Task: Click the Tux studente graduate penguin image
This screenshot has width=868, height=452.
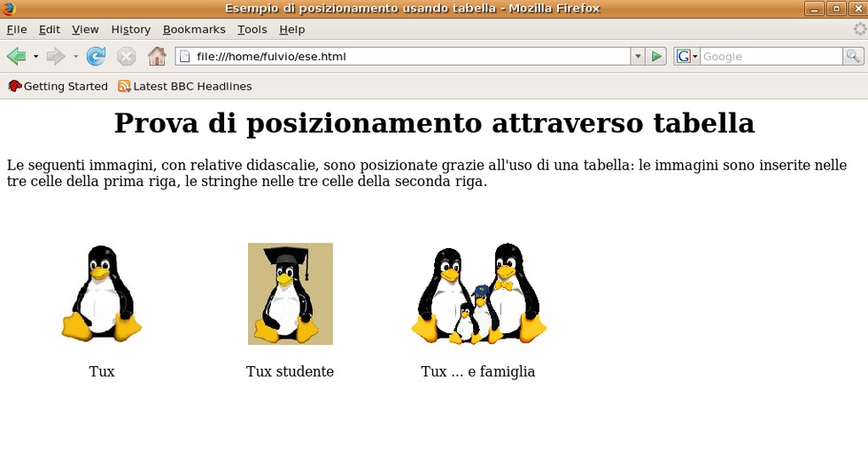Action: [x=291, y=293]
